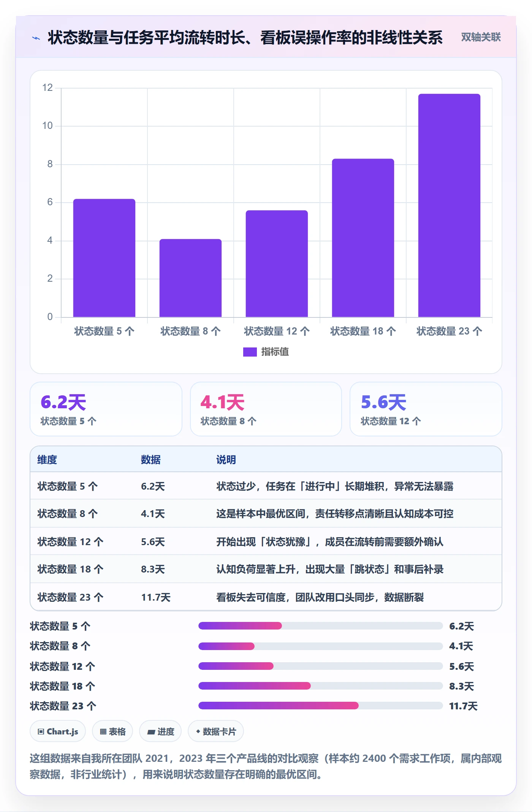Click the x-axis label 状态数量 23 个
Image resolution: width=532 pixels, height=812 pixels.
pyautogui.click(x=449, y=331)
